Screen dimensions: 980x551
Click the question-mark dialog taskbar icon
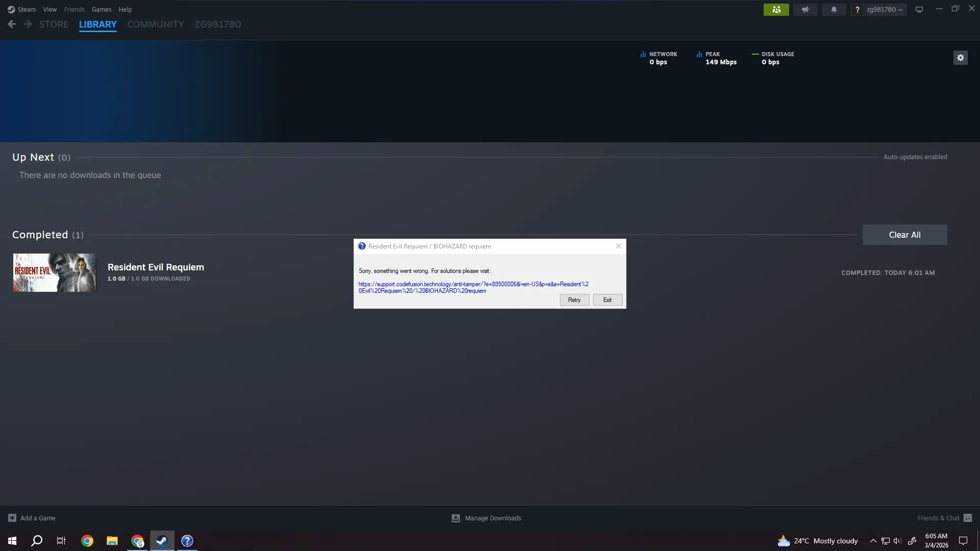pos(187,541)
